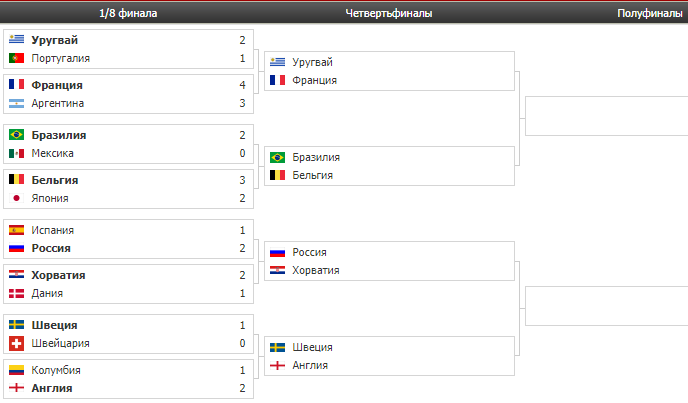Click the Denmark flag icon
The height and width of the screenshot is (403, 688).
click(17, 293)
